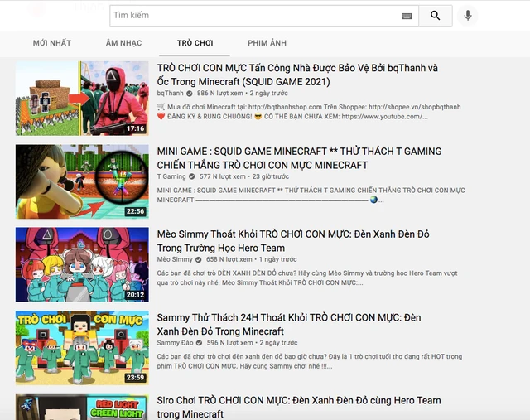Image resolution: width=530 pixels, height=420 pixels.
Task: Start voice search with microphone icon
Action: (468, 16)
